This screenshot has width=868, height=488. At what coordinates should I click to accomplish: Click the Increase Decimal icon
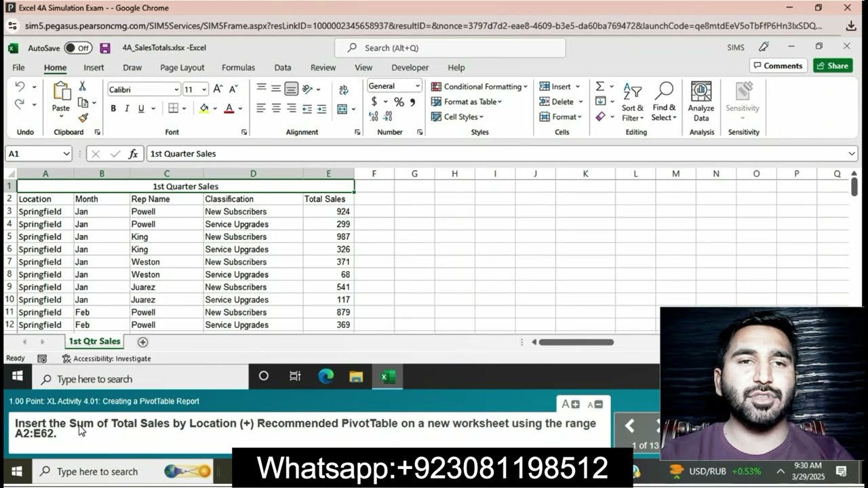point(374,117)
